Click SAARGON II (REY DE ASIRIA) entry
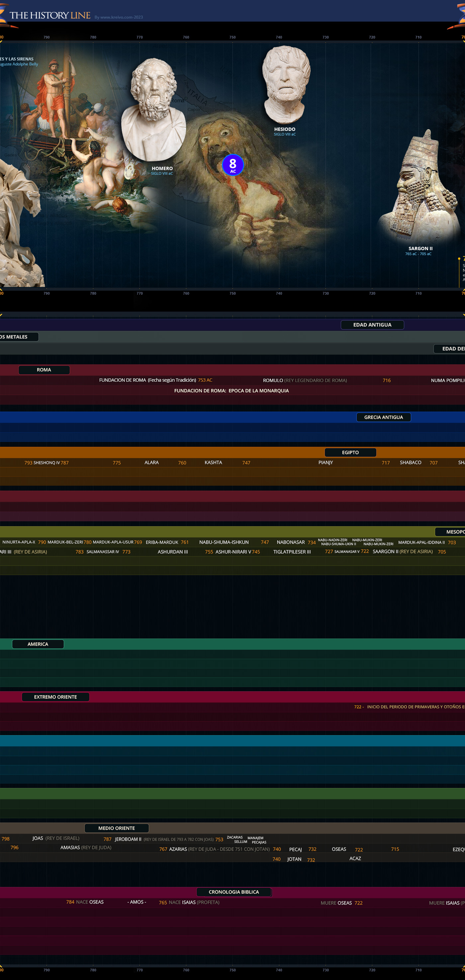 (x=403, y=552)
